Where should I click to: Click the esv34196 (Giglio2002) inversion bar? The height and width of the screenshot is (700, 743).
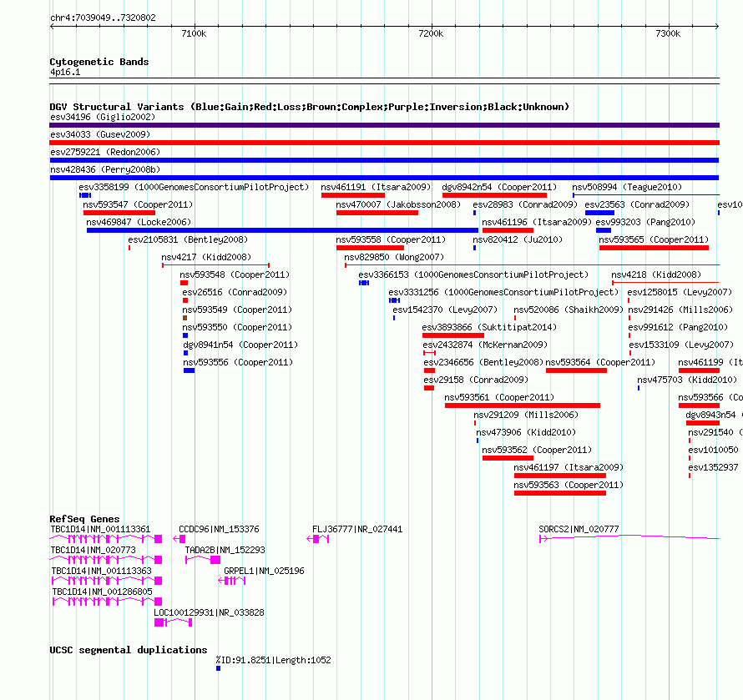click(x=384, y=125)
